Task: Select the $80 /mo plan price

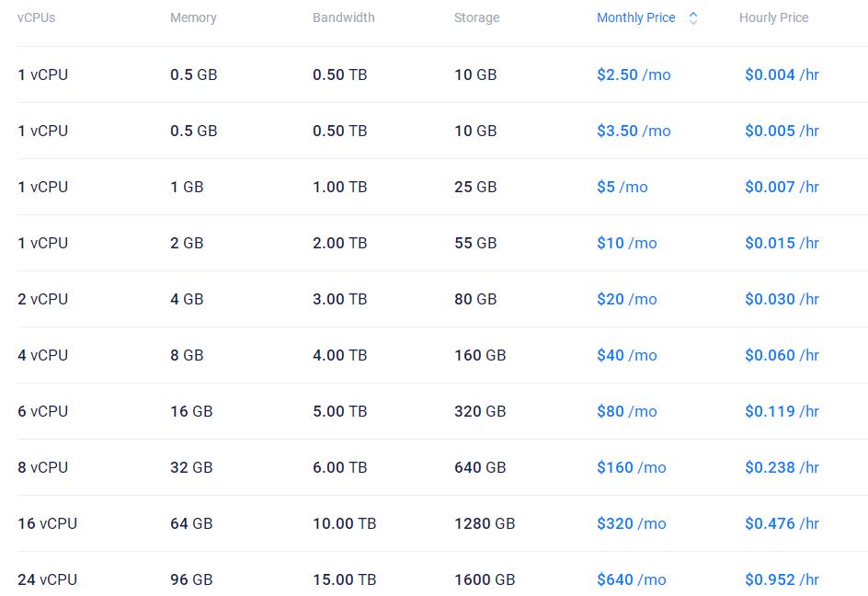Action: coord(626,412)
